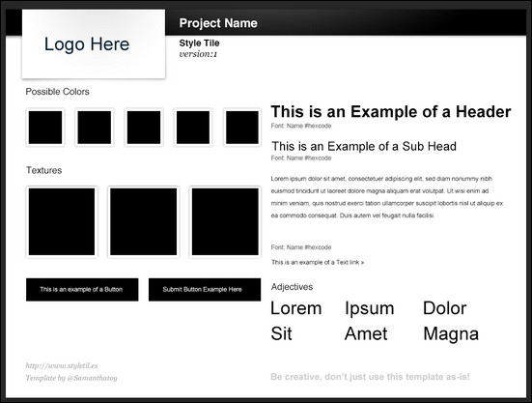The image size is (532, 403).
Task: Click the adjective Lorem
Action: pos(296,308)
